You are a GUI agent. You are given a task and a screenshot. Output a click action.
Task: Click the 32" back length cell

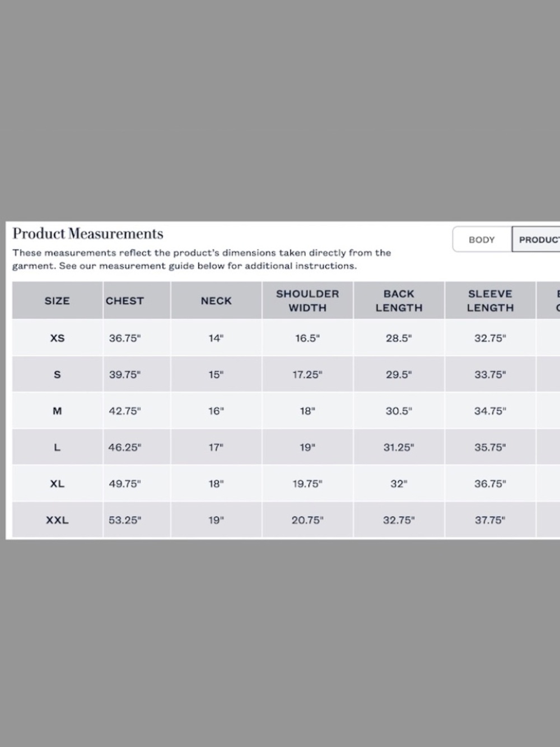(399, 484)
